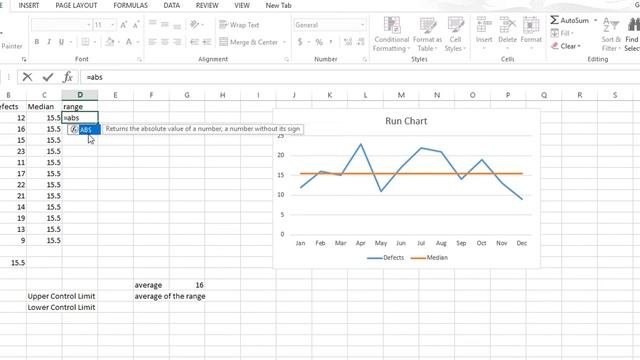Click AutoSum button
This screenshot has width=640, height=360.
pyautogui.click(x=569, y=20)
